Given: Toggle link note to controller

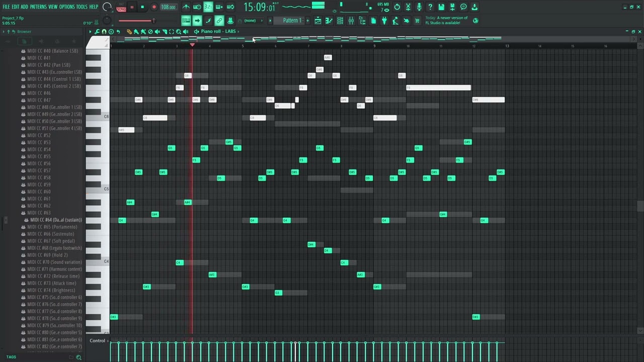Looking at the screenshot, I should [219, 21].
